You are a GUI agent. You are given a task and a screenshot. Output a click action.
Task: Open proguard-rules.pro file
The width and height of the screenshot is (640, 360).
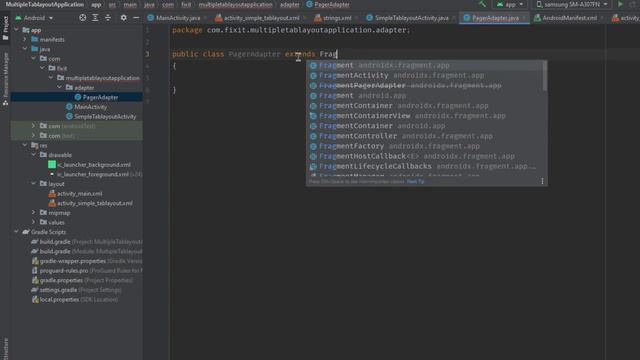point(87,271)
